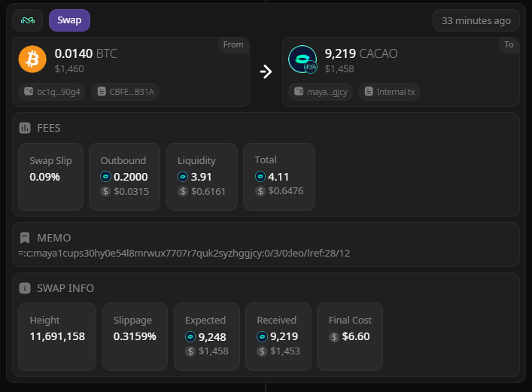
Task: Click the Outbound fee 0.2000 value
Action: [x=131, y=177]
